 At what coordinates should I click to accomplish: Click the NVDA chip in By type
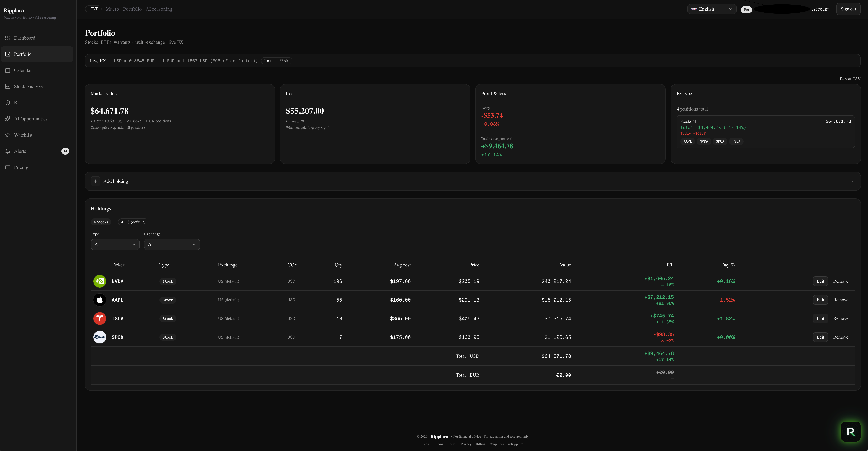coord(704,141)
